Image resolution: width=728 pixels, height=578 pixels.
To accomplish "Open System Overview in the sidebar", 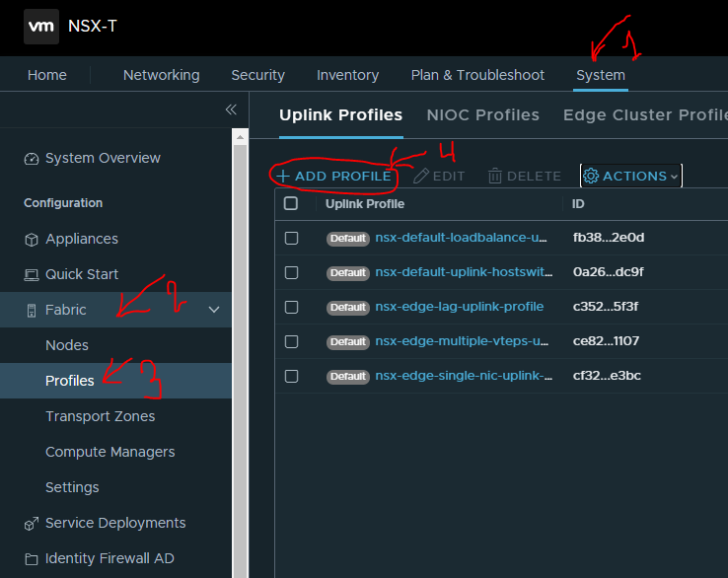I will pyautogui.click(x=103, y=158).
